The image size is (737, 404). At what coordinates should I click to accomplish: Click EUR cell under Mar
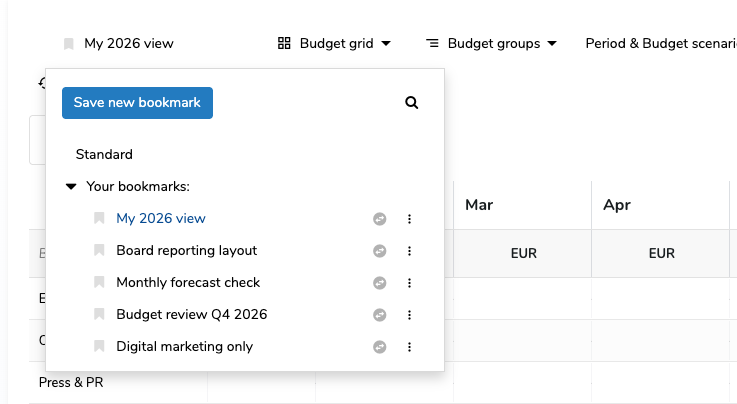tap(523, 253)
